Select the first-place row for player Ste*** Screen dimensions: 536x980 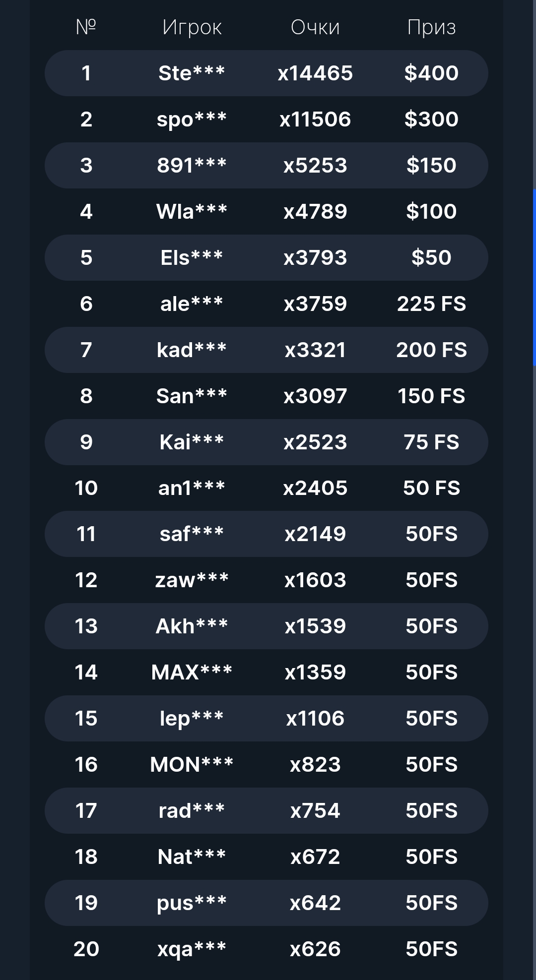point(266,73)
